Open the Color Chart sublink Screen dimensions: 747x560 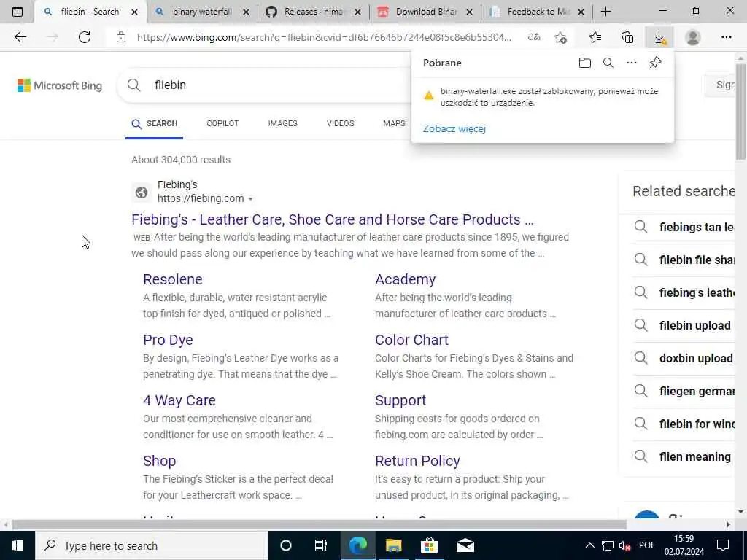[411, 340]
